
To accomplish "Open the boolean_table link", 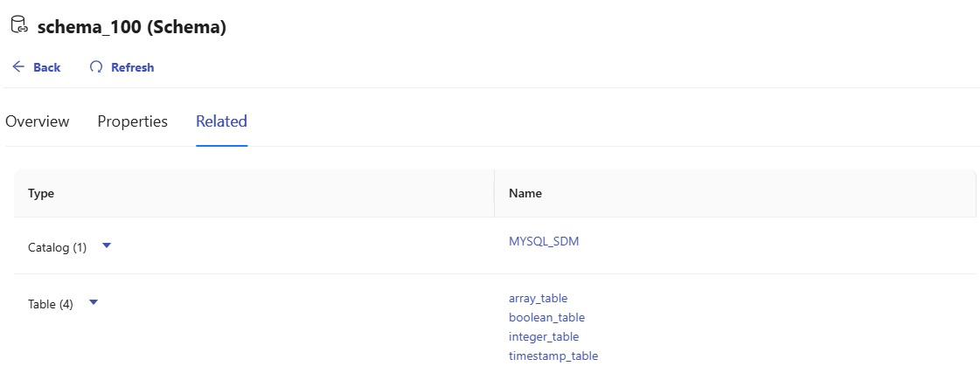I will [x=546, y=317].
